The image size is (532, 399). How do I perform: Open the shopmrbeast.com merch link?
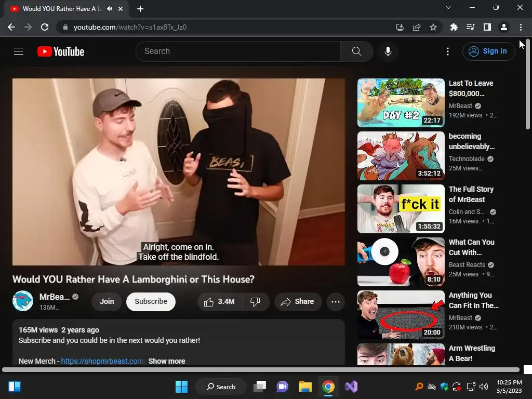tap(102, 361)
